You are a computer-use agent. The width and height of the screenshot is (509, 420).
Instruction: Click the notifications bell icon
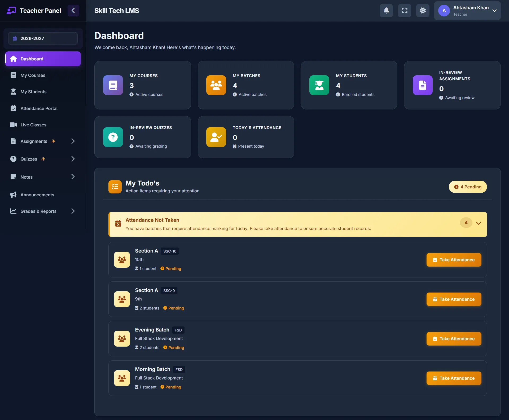point(386,11)
